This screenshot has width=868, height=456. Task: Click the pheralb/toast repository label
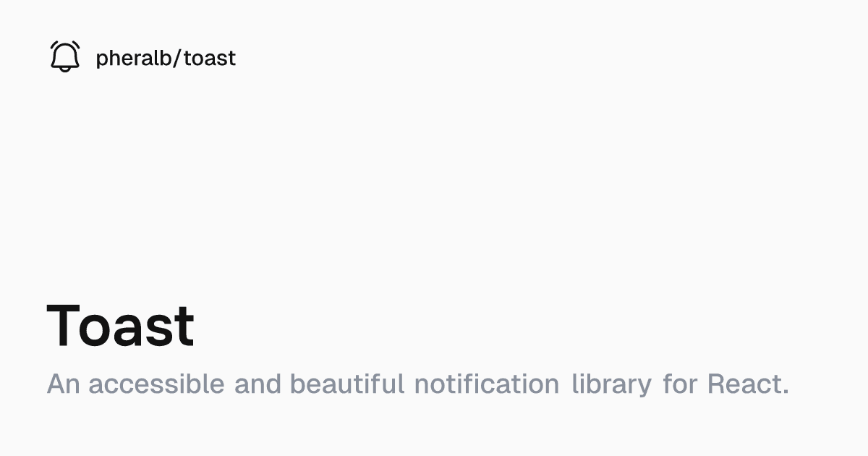[x=166, y=58]
